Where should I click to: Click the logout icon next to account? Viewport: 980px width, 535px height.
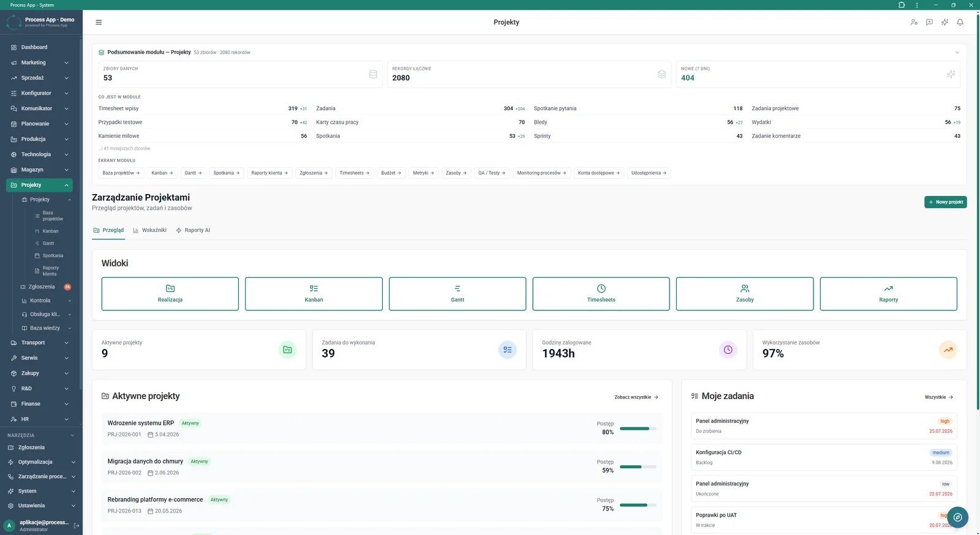[x=77, y=525]
